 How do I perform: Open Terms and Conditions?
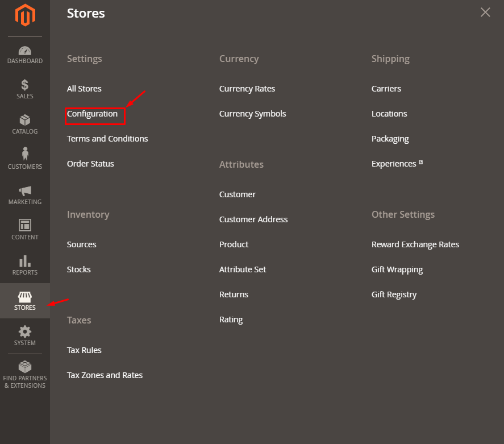pyautogui.click(x=107, y=139)
